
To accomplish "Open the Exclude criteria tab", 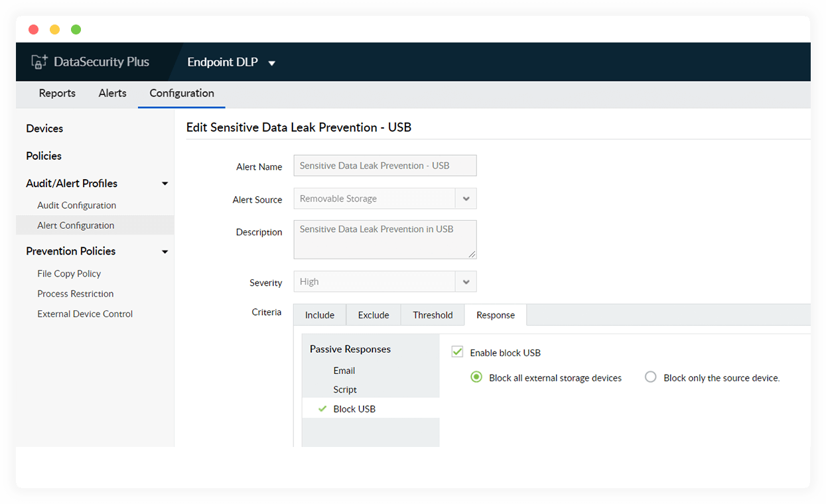I will 374,315.
